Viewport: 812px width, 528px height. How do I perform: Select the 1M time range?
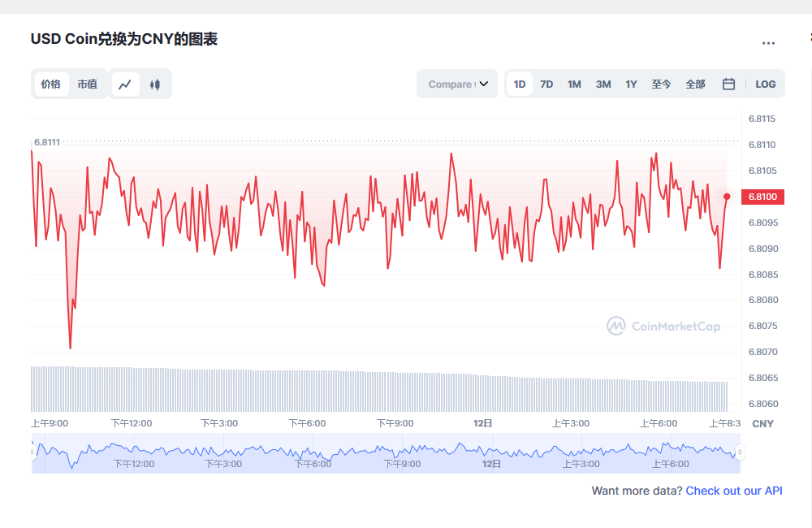[574, 84]
